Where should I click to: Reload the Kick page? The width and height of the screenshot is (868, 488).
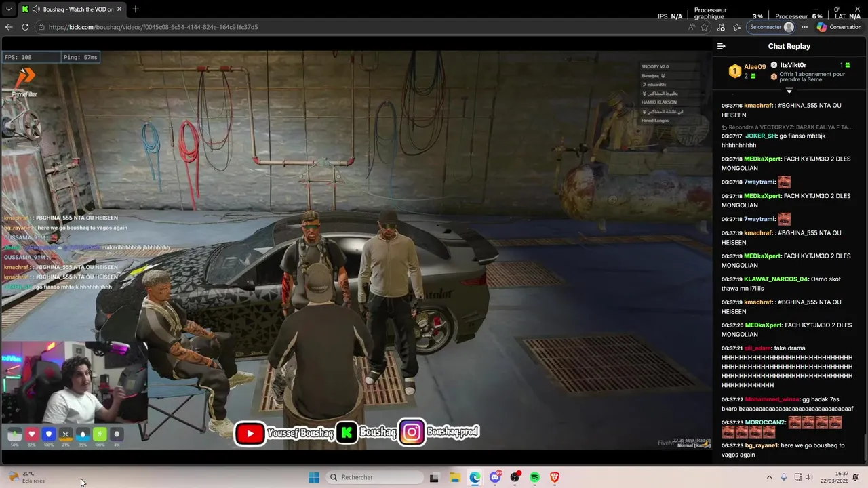click(25, 27)
